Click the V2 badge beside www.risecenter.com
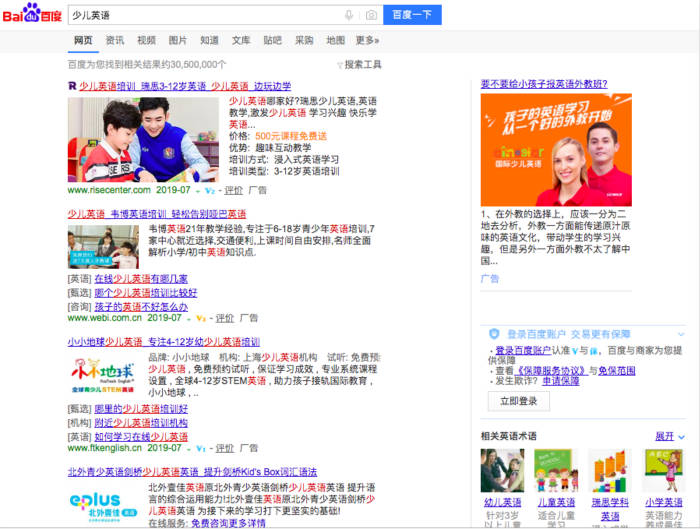Image resolution: width=700 pixels, height=529 pixels. (209, 190)
